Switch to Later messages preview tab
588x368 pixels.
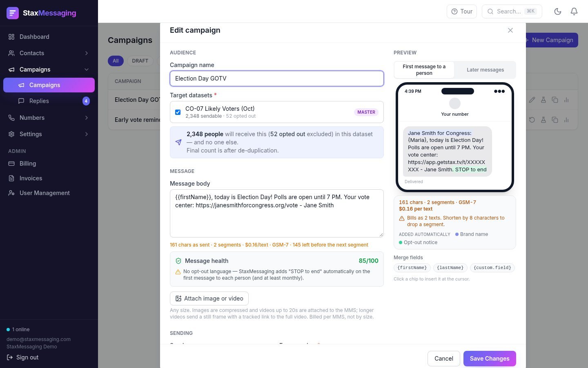pos(485,70)
